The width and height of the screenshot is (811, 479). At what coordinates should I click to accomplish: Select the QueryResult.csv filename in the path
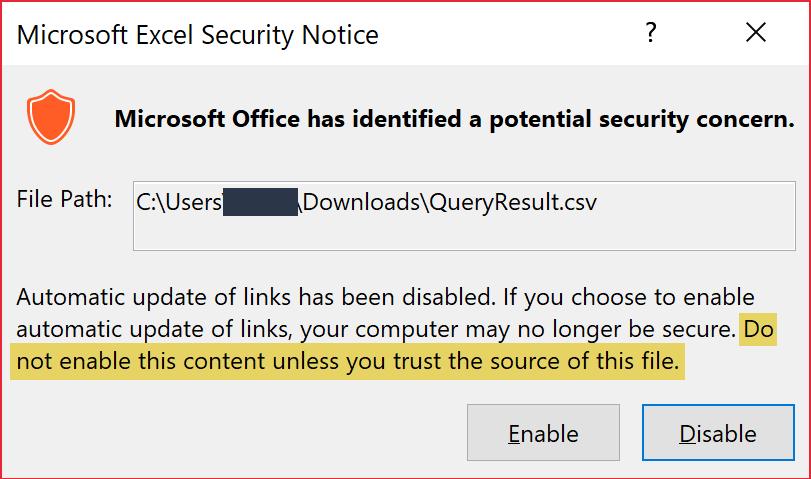pos(513,202)
